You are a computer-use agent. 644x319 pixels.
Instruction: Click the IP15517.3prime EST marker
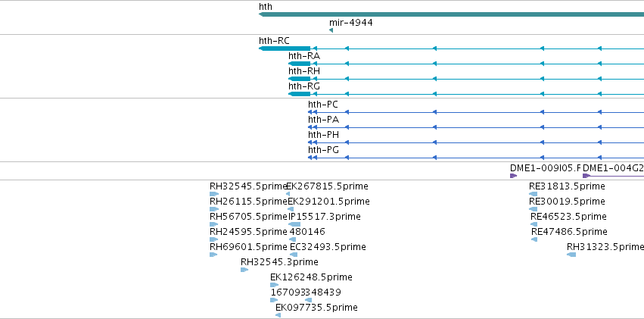294,224
